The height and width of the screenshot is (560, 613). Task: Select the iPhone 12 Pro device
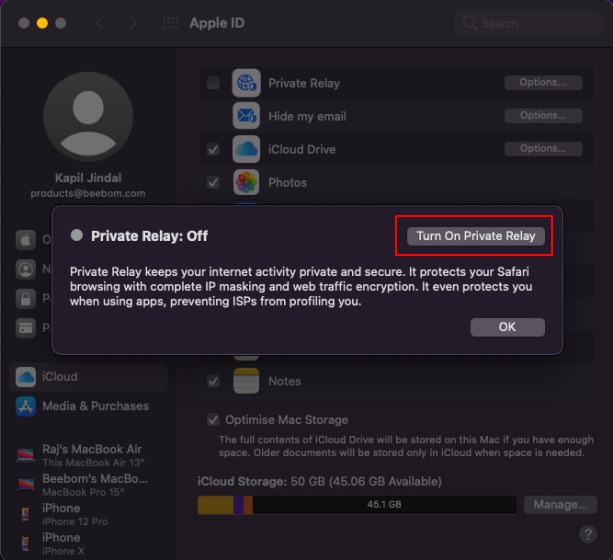point(88,514)
